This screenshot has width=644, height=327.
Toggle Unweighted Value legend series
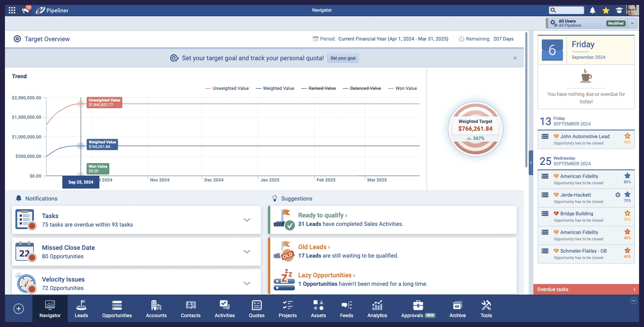click(227, 88)
